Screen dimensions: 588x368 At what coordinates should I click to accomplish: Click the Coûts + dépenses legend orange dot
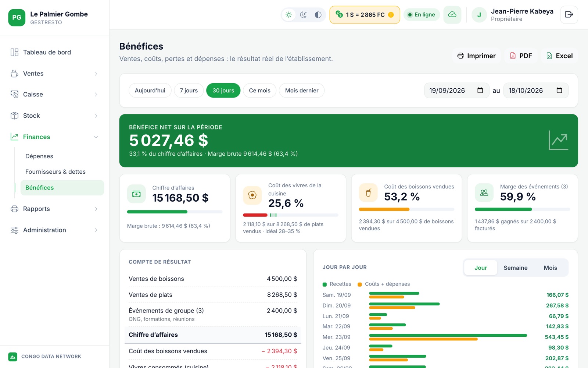tap(360, 284)
